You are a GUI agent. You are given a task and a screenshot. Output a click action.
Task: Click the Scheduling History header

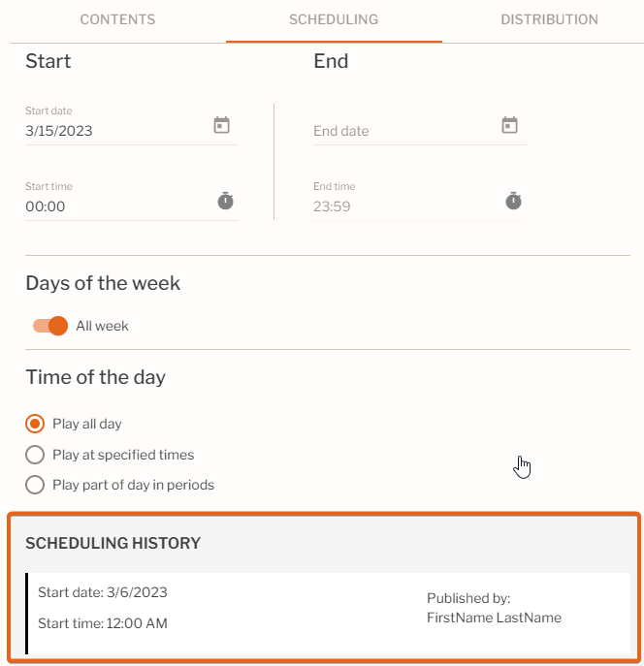coord(113,543)
